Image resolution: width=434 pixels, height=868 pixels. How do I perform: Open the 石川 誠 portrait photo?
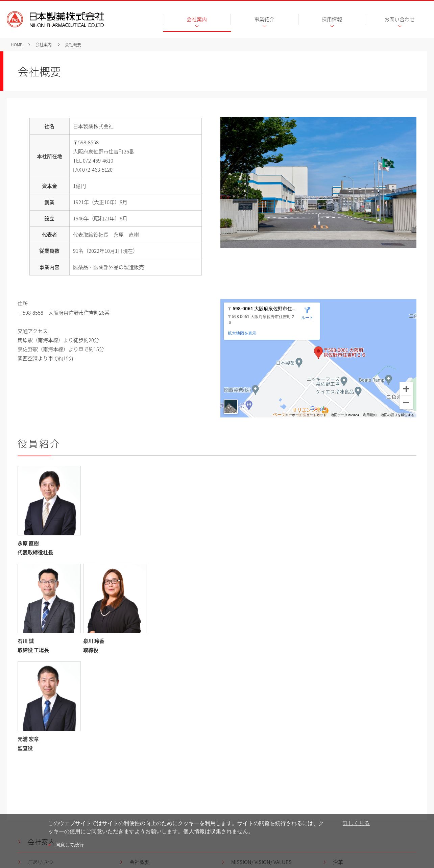[x=49, y=598]
